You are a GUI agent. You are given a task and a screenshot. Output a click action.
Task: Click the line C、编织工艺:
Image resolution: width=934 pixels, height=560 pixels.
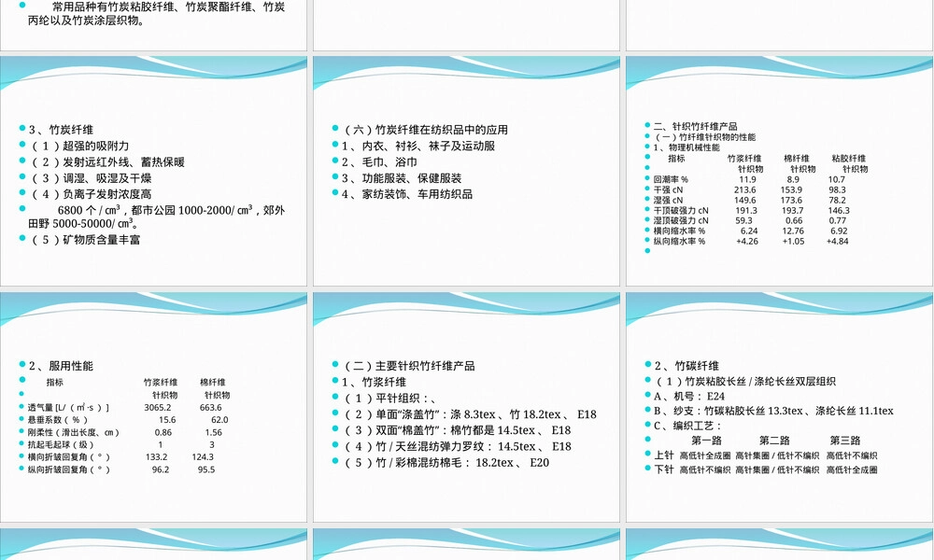(x=687, y=426)
